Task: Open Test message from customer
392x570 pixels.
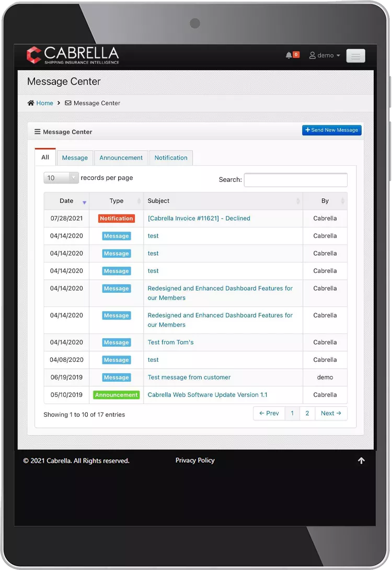Action: (189, 378)
